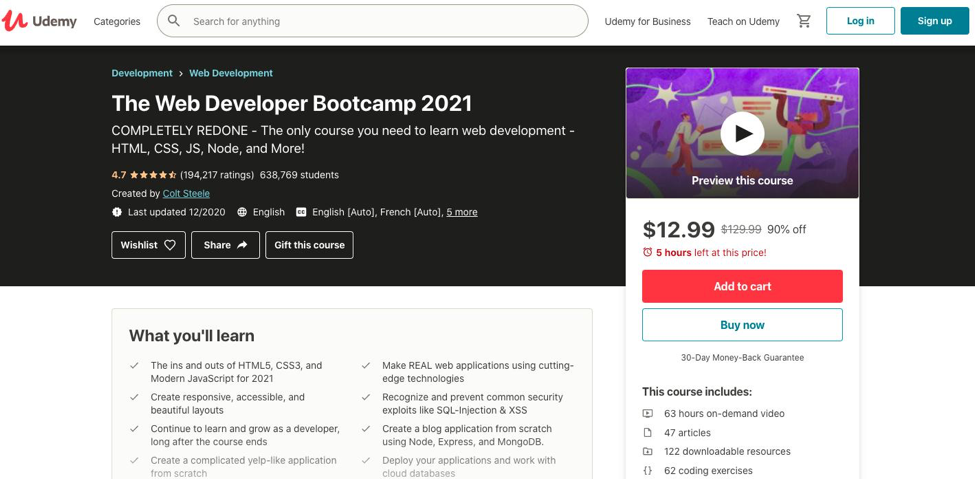The image size is (975, 479).
Task: Click the Buy now button
Action: click(x=742, y=325)
